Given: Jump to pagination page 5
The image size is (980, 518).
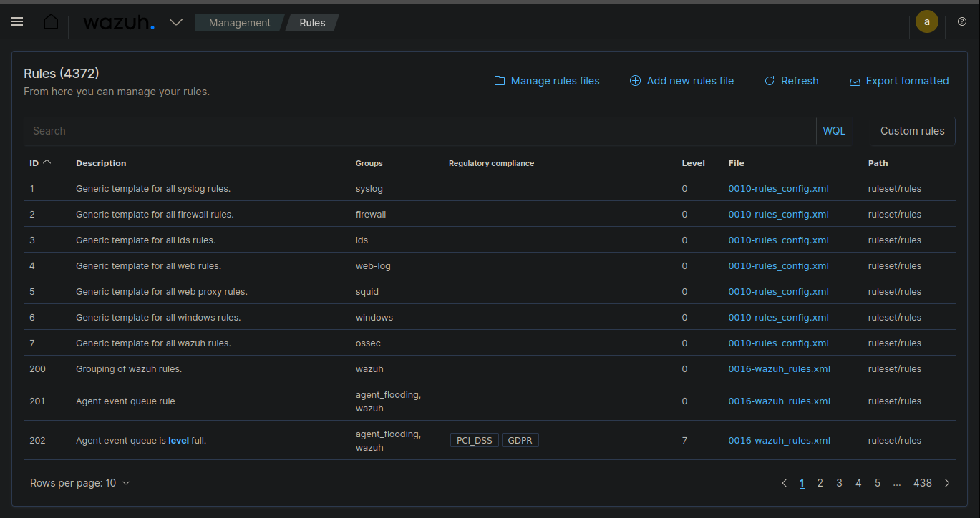Looking at the screenshot, I should pos(878,483).
